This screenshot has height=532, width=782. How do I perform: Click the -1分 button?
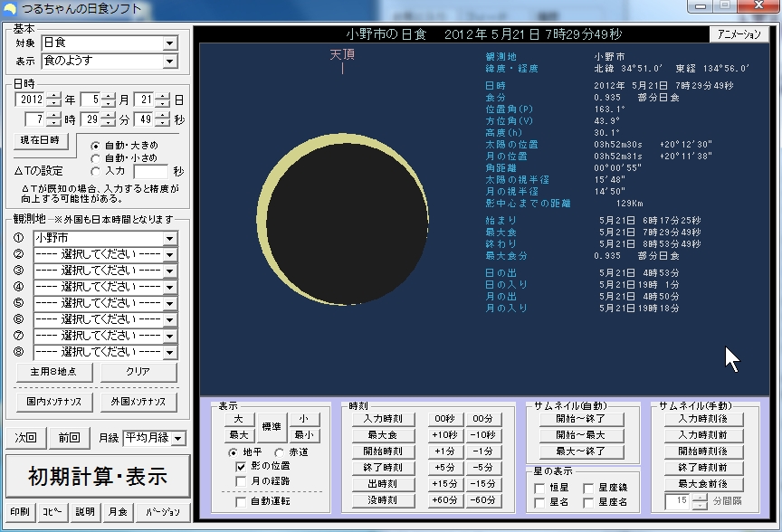[482, 451]
